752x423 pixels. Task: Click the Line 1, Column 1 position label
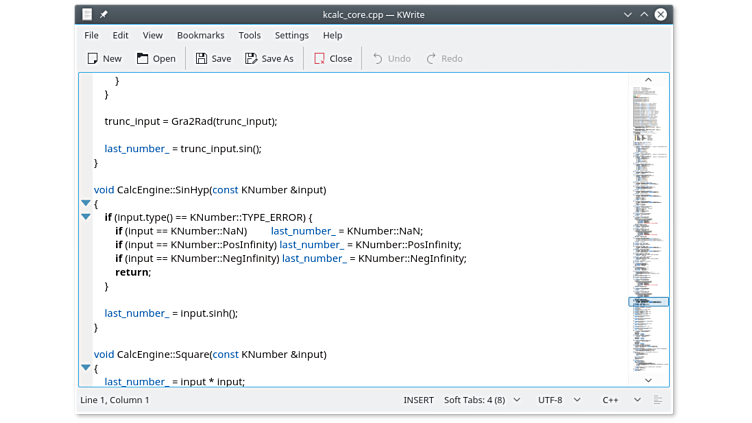point(115,400)
